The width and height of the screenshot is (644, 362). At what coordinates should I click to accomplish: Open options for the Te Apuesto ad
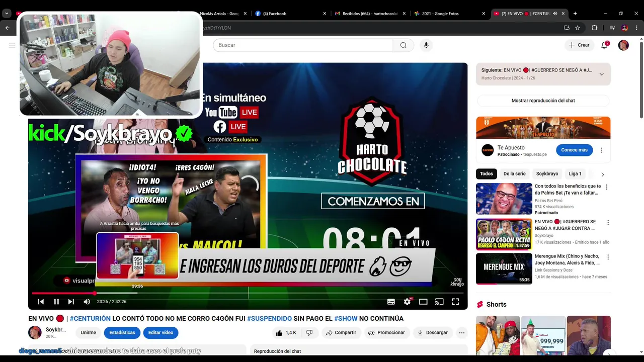[602, 150]
